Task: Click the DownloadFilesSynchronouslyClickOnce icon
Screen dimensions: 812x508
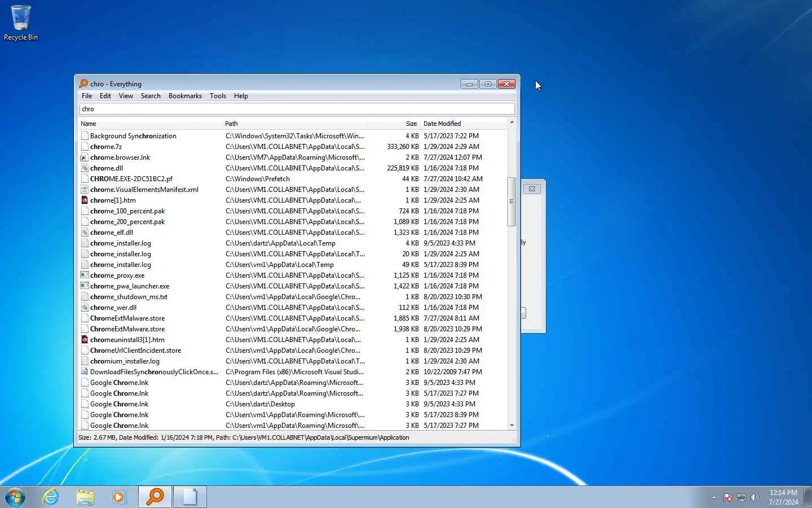Action: click(x=85, y=372)
